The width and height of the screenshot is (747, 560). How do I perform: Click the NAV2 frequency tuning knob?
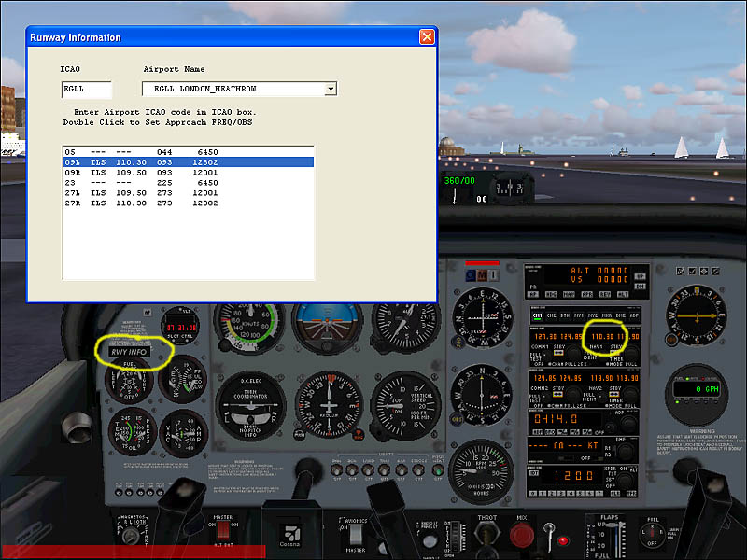tap(631, 395)
